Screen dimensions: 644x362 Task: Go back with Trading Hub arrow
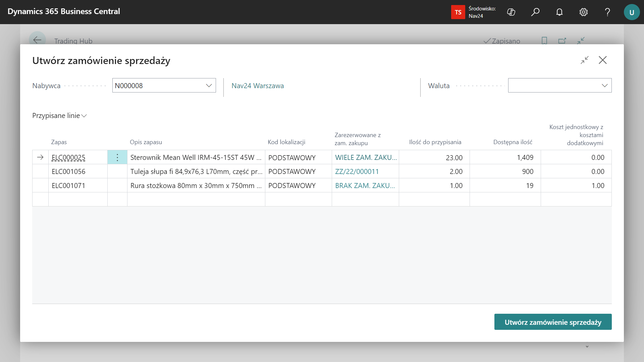pyautogui.click(x=37, y=40)
